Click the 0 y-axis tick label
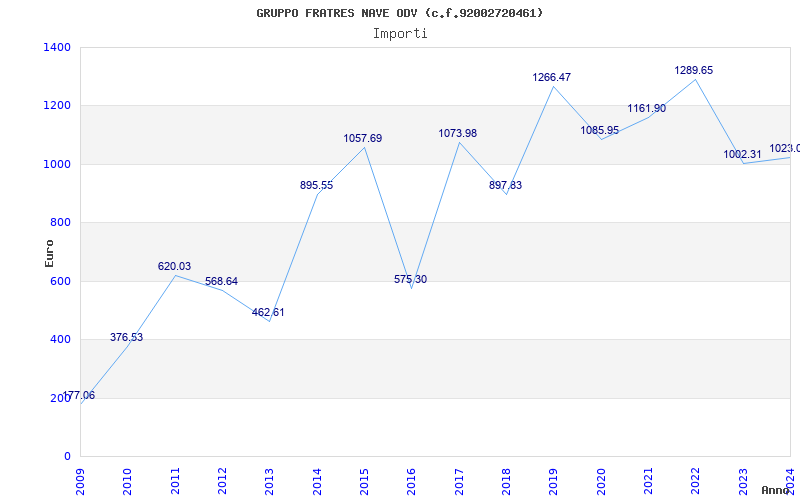 [x=67, y=457]
